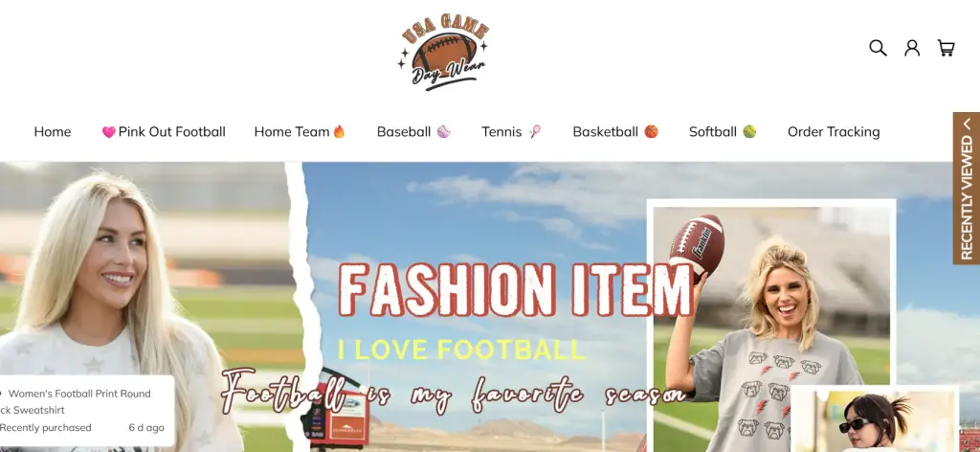Viewport: 980px width, 452px height.
Task: Open the shopping cart icon
Action: click(x=946, y=48)
